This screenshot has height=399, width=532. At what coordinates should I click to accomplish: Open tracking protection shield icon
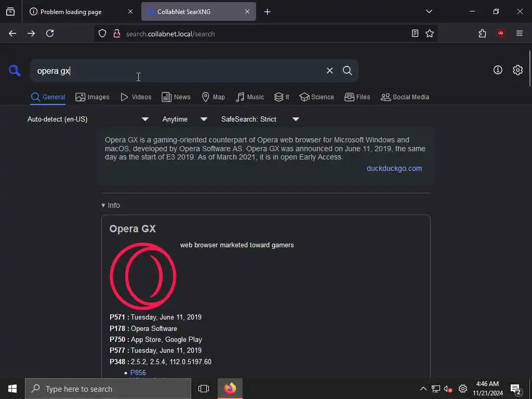coord(102,34)
